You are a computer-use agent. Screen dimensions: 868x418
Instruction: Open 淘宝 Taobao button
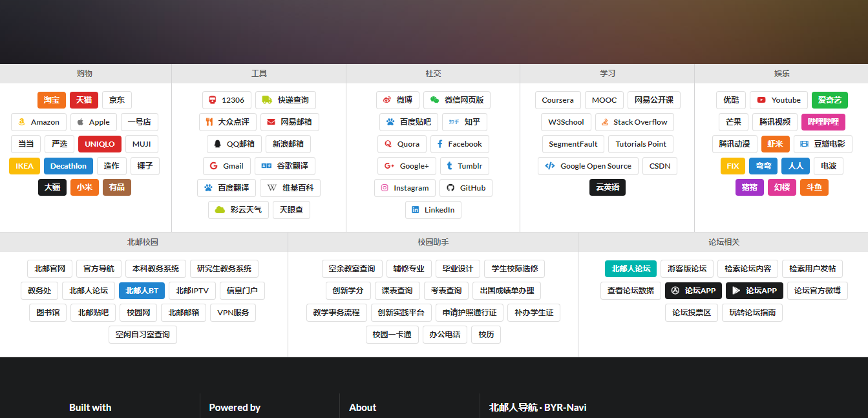pyautogui.click(x=52, y=100)
